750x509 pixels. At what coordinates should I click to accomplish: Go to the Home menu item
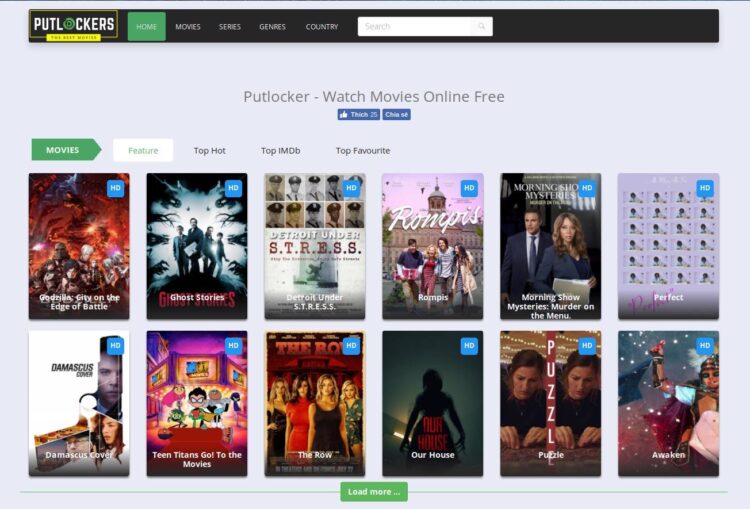(x=146, y=26)
